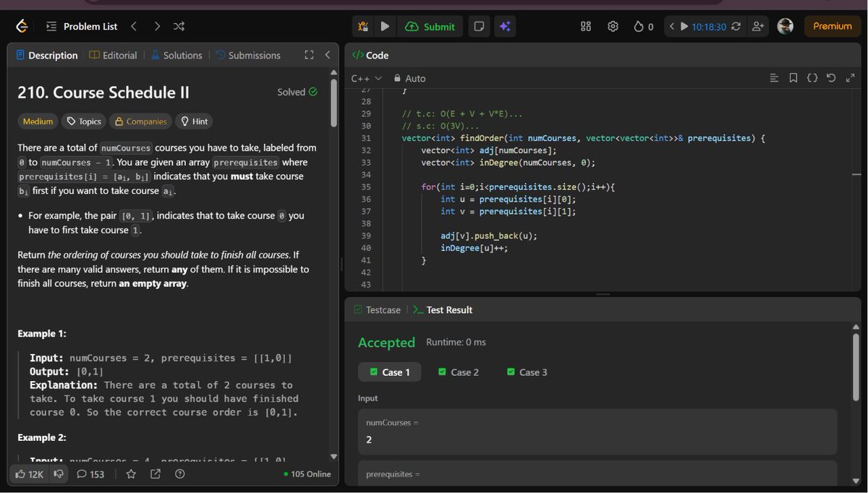Screen dimensions: 868x493
Task: Run code with the play icon
Action: (x=385, y=27)
